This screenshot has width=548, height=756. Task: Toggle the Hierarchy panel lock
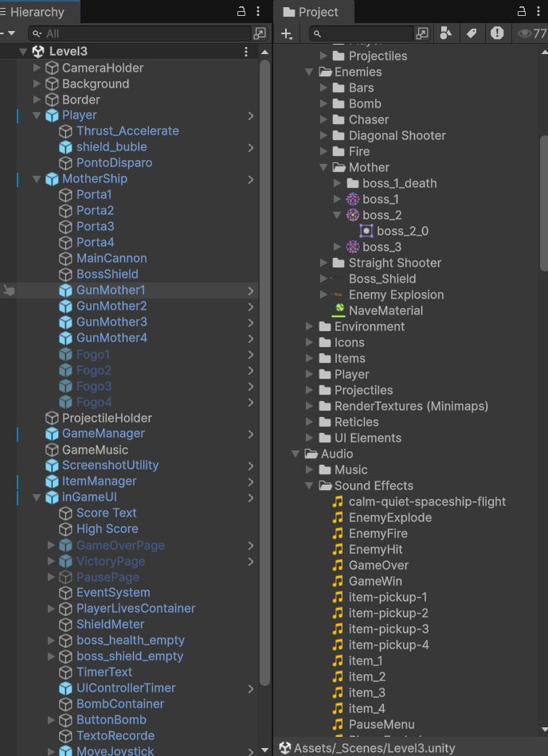click(x=241, y=12)
